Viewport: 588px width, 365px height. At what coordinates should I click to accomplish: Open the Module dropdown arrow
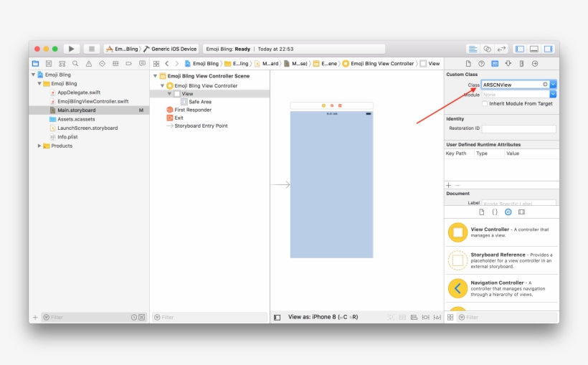coord(553,95)
